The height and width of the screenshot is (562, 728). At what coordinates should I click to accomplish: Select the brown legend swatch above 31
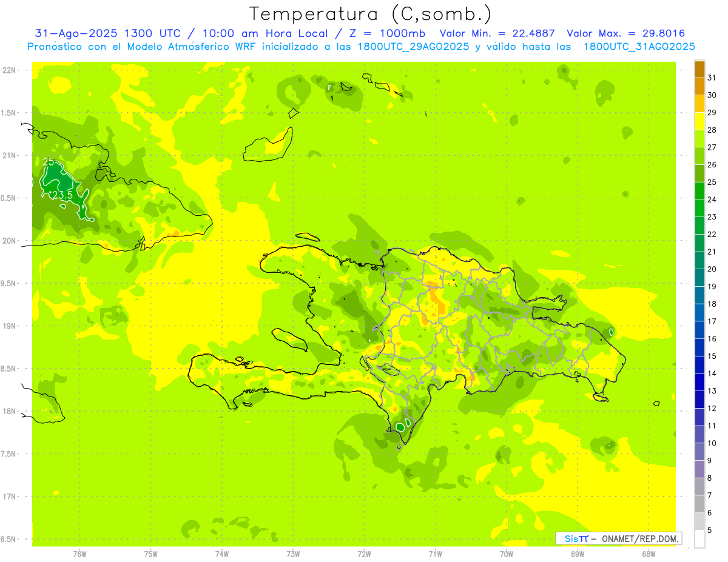coord(699,69)
